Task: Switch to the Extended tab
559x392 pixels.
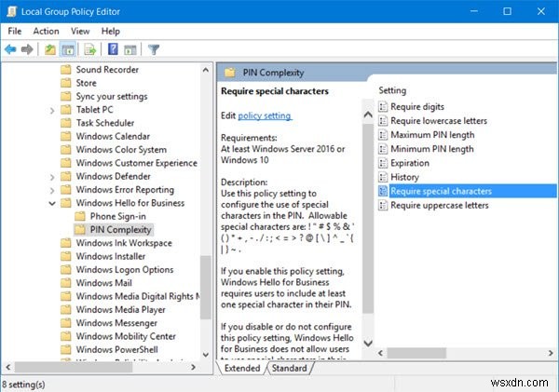Action: point(242,368)
